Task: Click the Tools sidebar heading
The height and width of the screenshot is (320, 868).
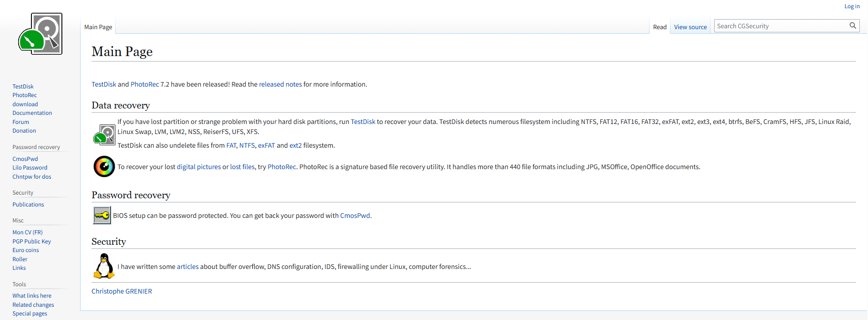Action: pos(19,284)
